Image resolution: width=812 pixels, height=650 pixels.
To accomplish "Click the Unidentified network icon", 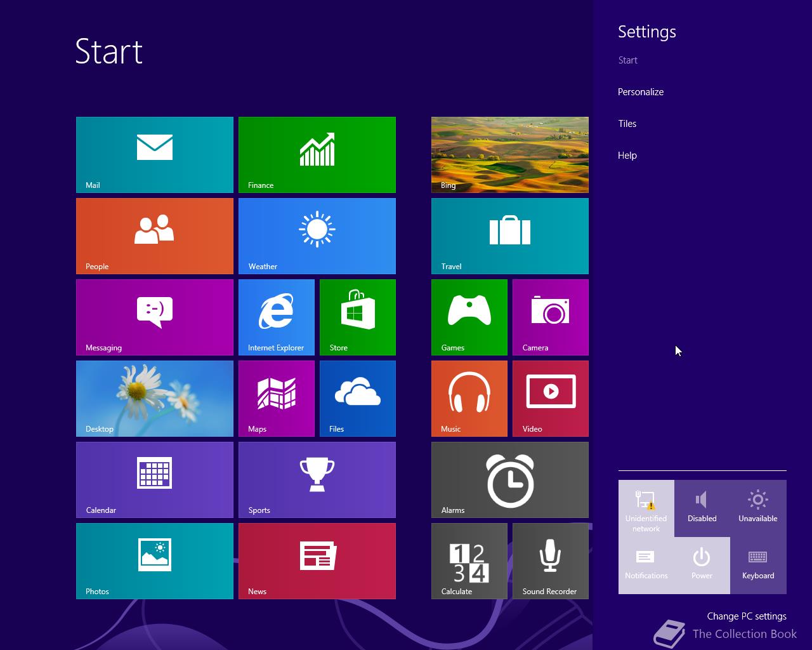I will point(646,508).
